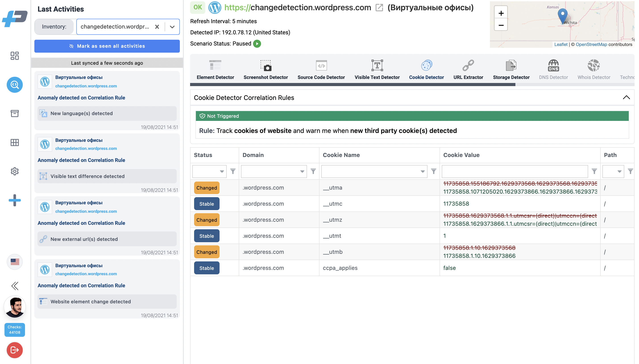The height and width of the screenshot is (364, 639).
Task: Click the Checks 44108 badge
Action: [15, 329]
